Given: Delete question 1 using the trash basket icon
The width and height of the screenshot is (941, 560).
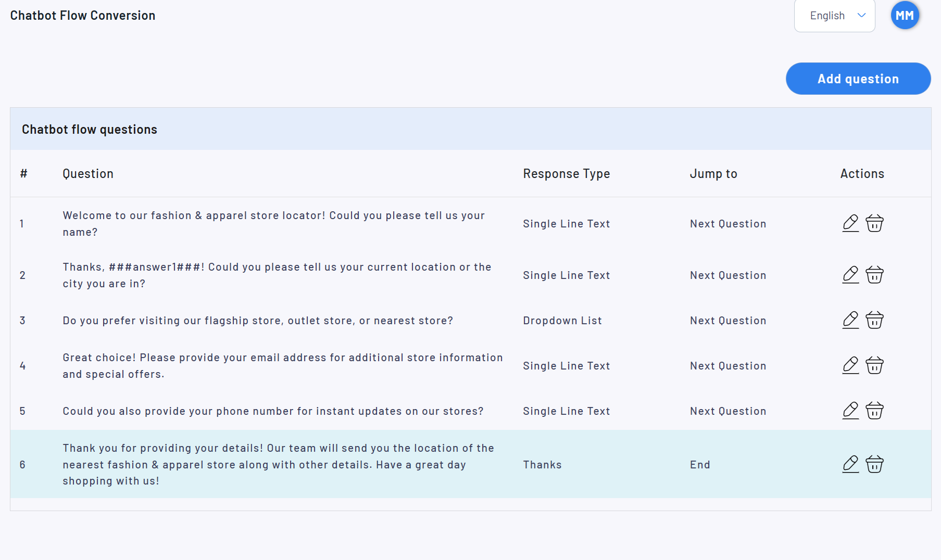Looking at the screenshot, I should (874, 223).
